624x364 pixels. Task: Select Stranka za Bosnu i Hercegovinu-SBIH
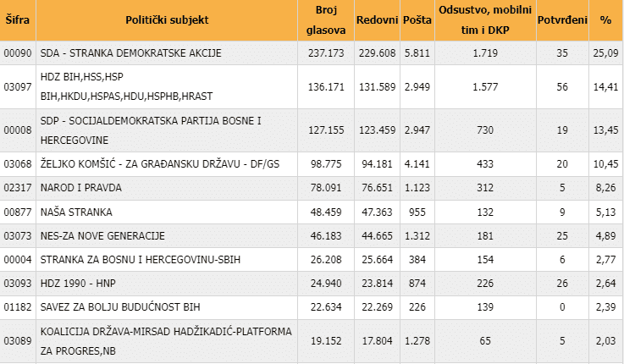point(126,257)
